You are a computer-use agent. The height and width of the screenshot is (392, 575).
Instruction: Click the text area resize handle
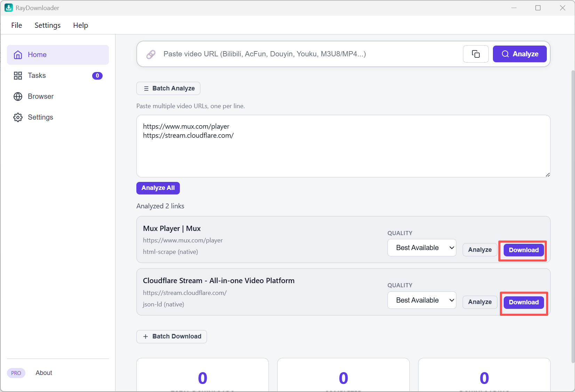(x=548, y=175)
